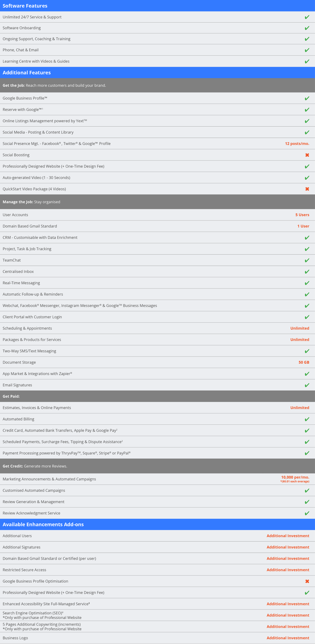Click the Available Enhancements Add-ons header
Screen dimensions: 315x644
click(x=43, y=524)
